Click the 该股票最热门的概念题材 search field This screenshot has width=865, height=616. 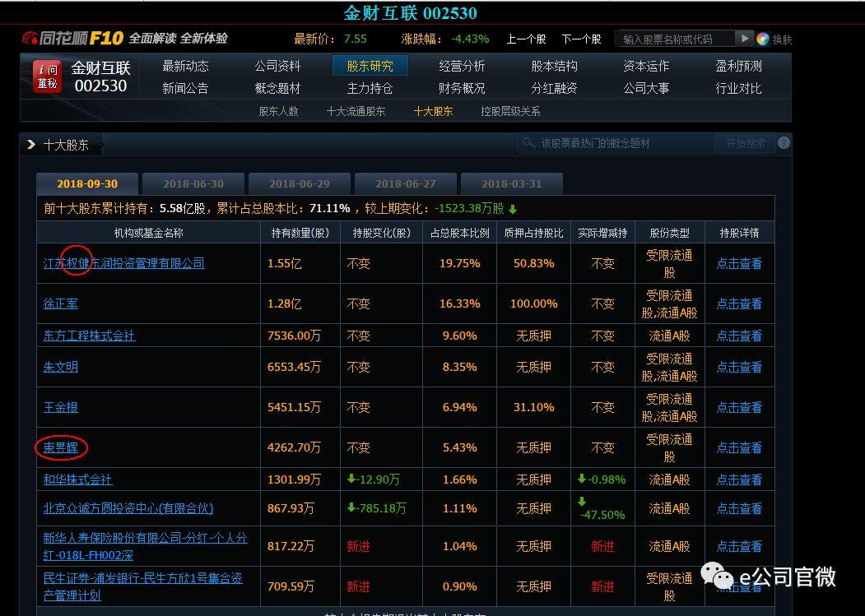616,143
